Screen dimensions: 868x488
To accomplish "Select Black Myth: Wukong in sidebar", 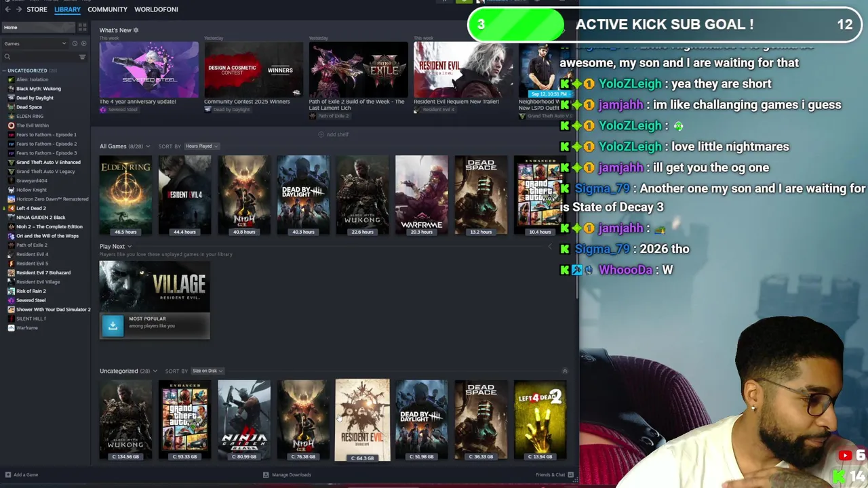I will [x=38, y=89].
